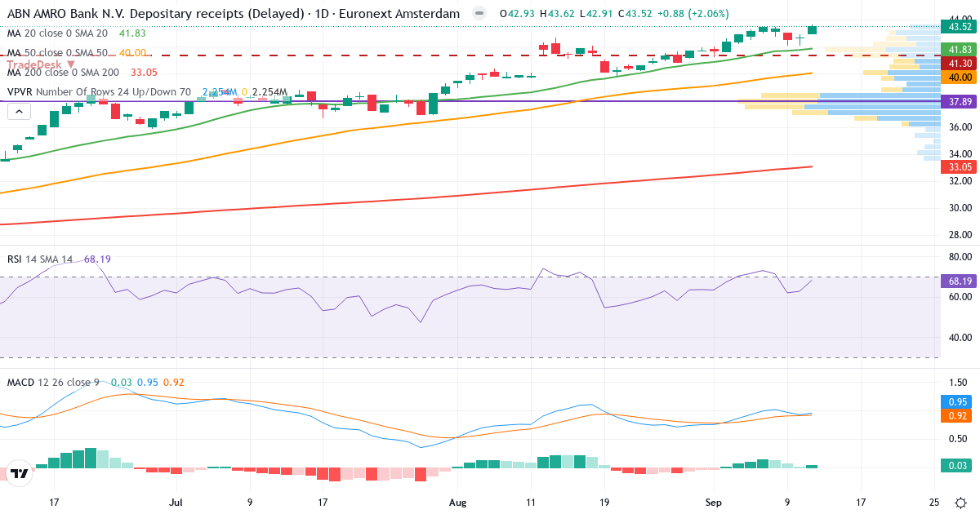Click the TradingView logo icon
The width and height of the screenshot is (980, 514).
pos(20,472)
